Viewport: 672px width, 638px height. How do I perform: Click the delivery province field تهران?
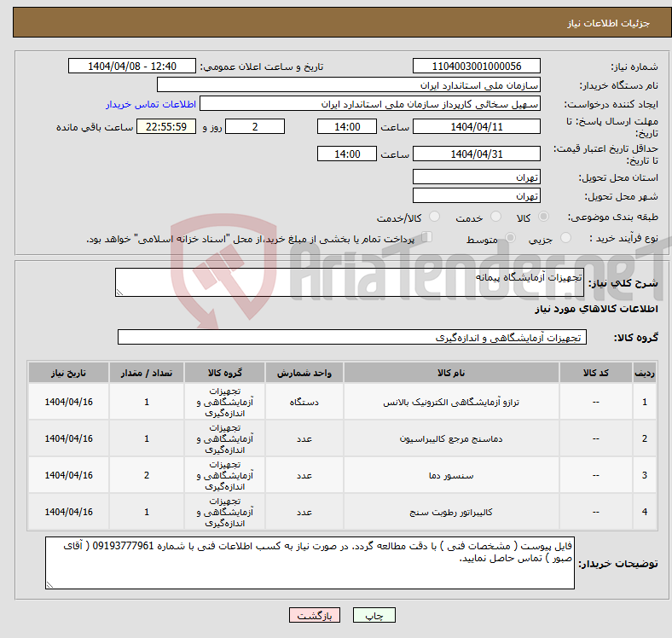476,177
